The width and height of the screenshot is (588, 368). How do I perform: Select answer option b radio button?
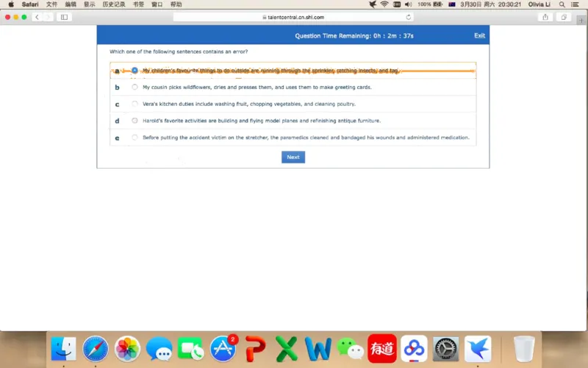(135, 87)
